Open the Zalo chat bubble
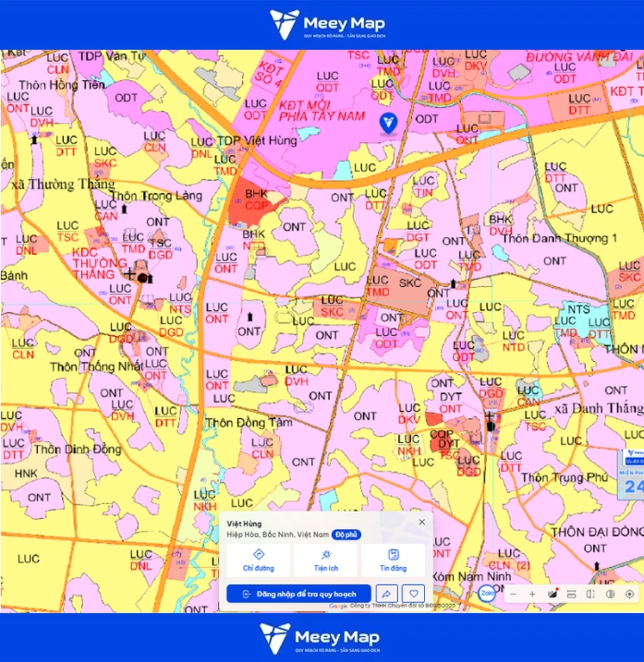Screen dimensions: 644x662 (x=487, y=593)
